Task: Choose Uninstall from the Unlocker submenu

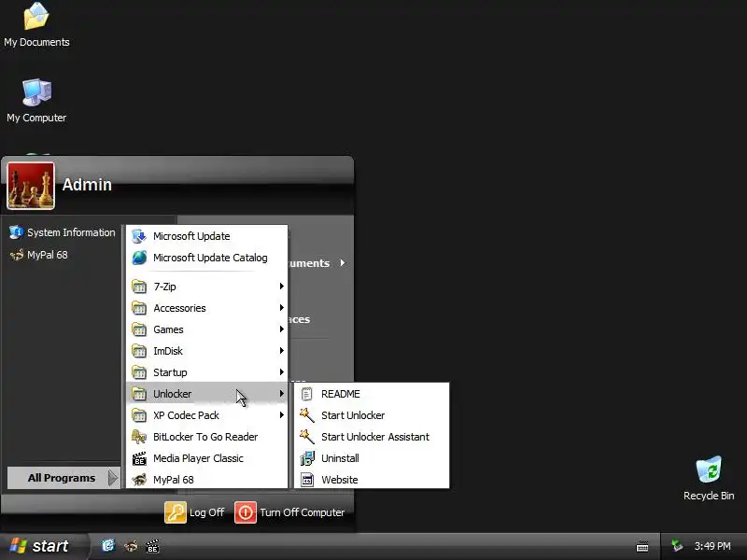Action: (372, 458)
